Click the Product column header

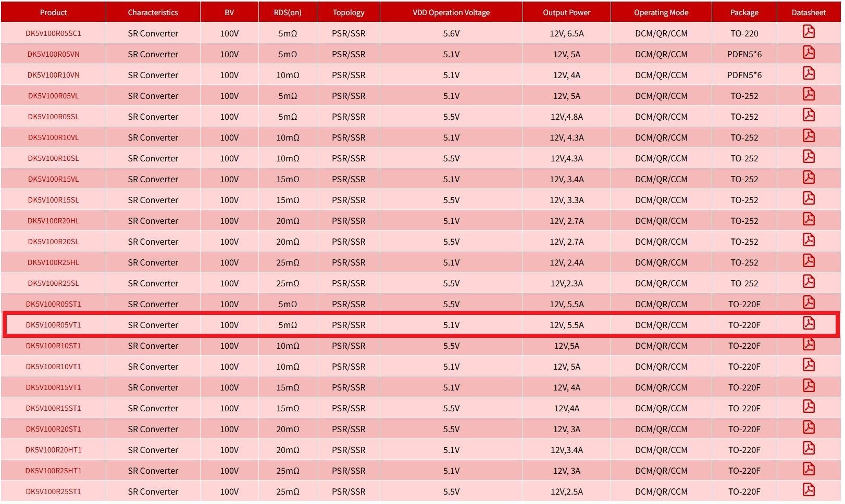(54, 12)
